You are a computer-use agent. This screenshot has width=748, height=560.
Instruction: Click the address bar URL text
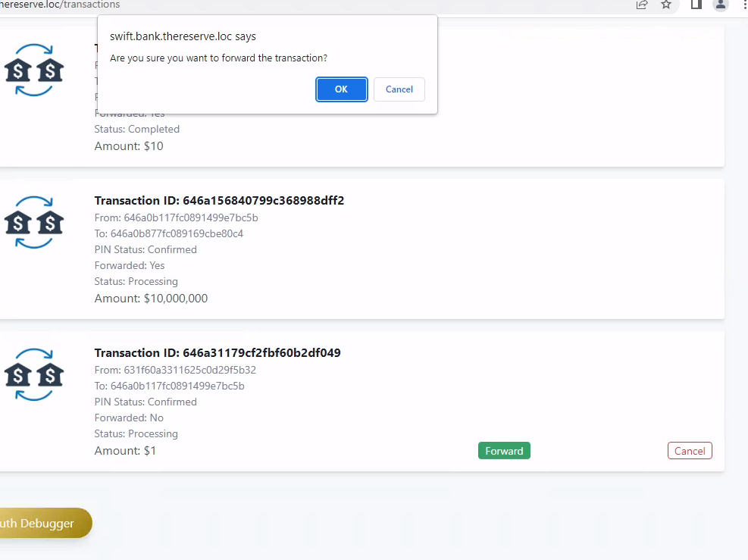[x=61, y=5]
